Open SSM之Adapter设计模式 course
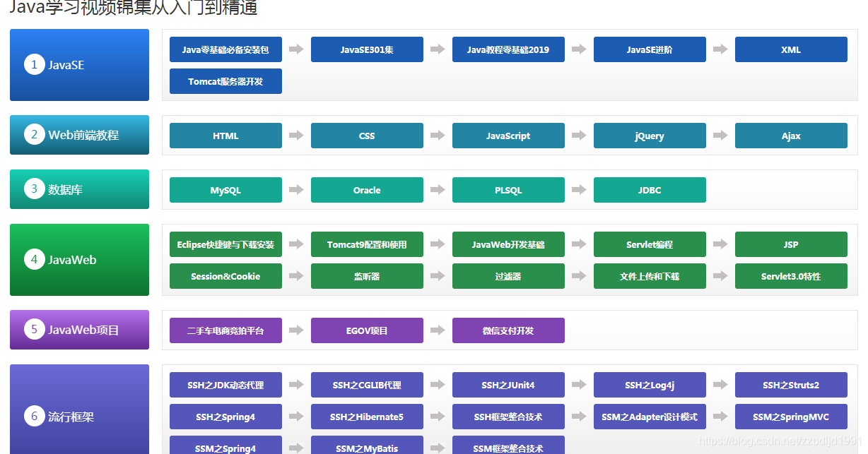 pos(650,417)
